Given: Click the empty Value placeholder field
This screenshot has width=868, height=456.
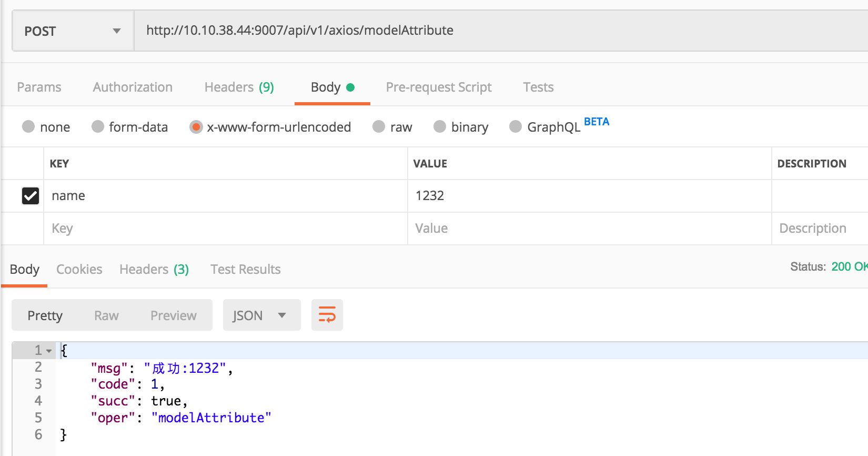Looking at the screenshot, I should click(x=590, y=229).
